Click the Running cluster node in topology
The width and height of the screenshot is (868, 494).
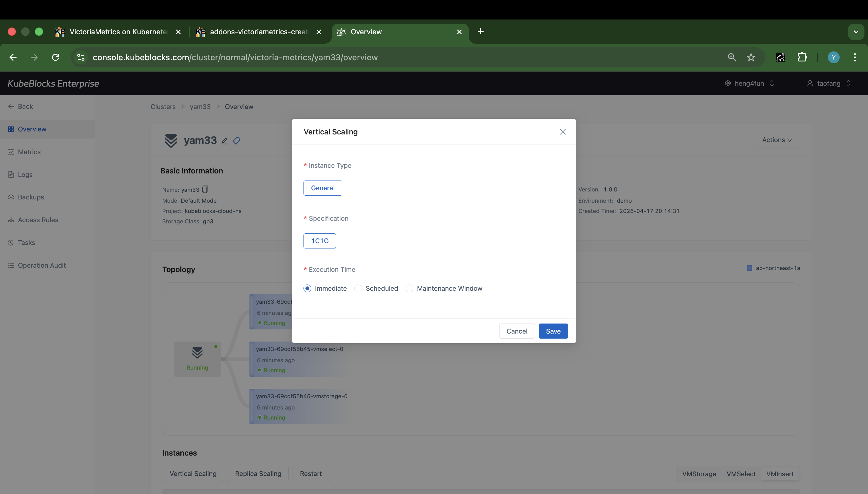[x=197, y=359]
